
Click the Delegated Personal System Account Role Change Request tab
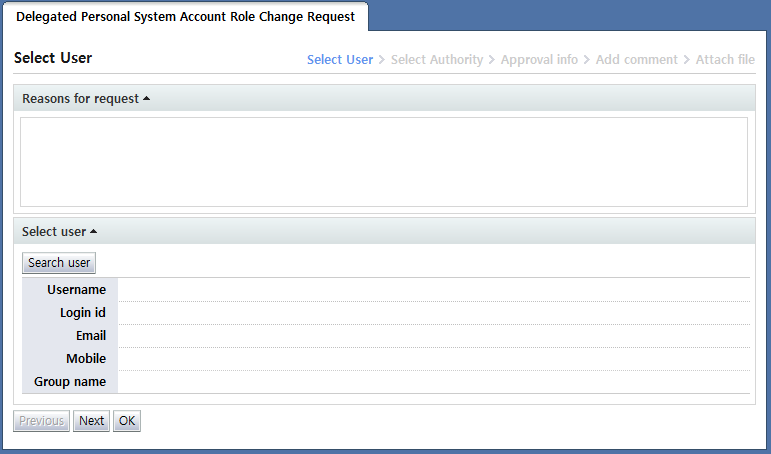pyautogui.click(x=185, y=17)
